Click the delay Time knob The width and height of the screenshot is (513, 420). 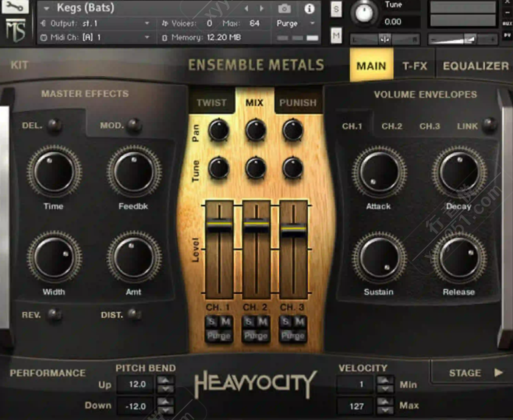pyautogui.click(x=54, y=172)
